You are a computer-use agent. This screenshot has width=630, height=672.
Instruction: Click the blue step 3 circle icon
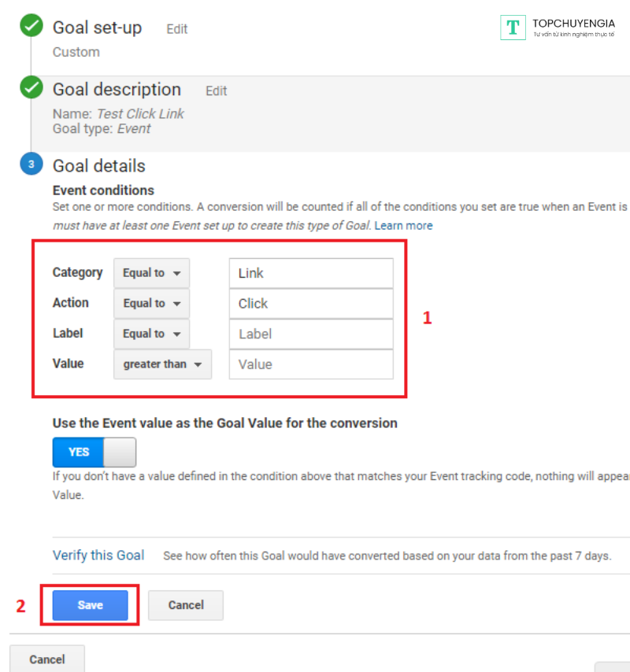click(x=31, y=164)
